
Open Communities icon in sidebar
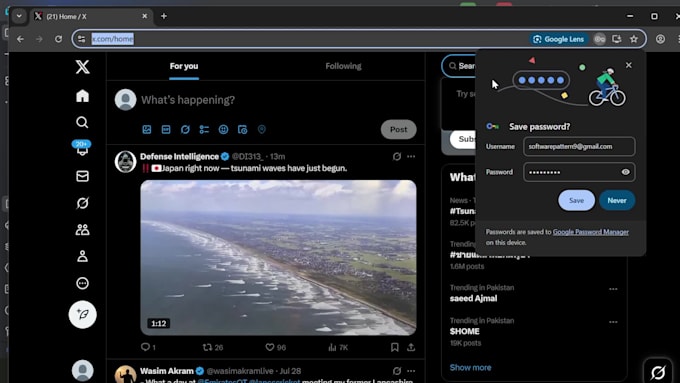(82, 230)
